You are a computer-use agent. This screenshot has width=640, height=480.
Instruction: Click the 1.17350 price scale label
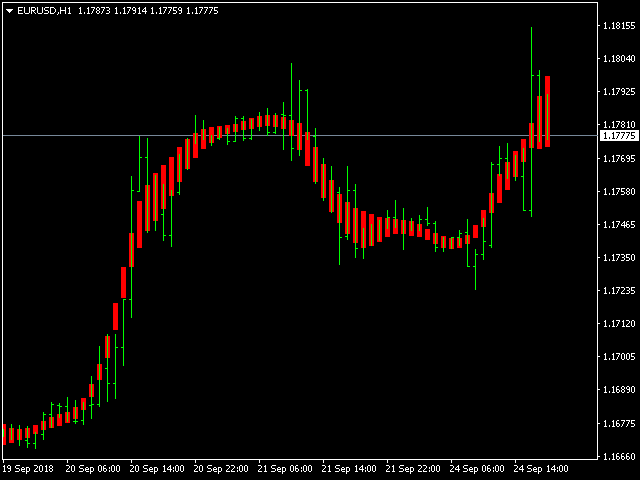(619, 258)
